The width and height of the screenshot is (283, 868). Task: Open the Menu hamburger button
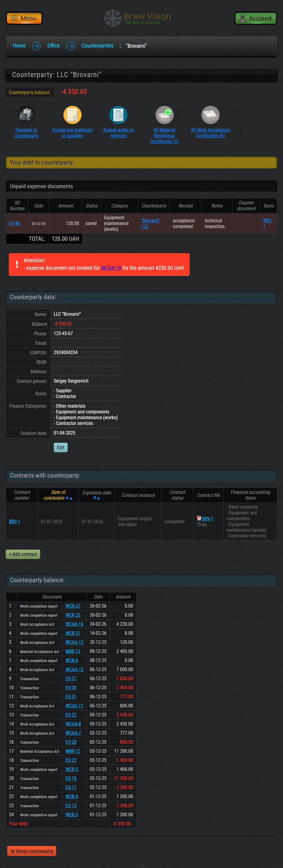24,18
